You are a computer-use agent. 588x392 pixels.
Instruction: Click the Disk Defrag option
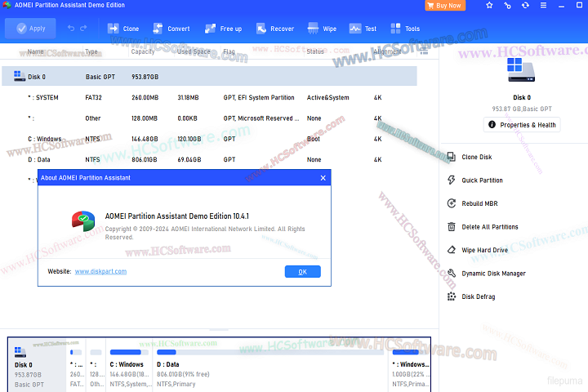tap(471, 296)
